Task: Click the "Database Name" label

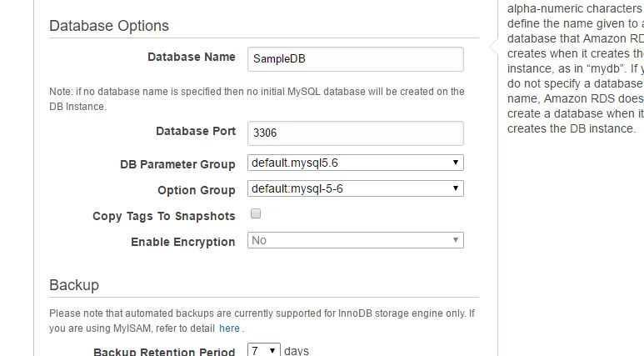Action: click(x=192, y=58)
